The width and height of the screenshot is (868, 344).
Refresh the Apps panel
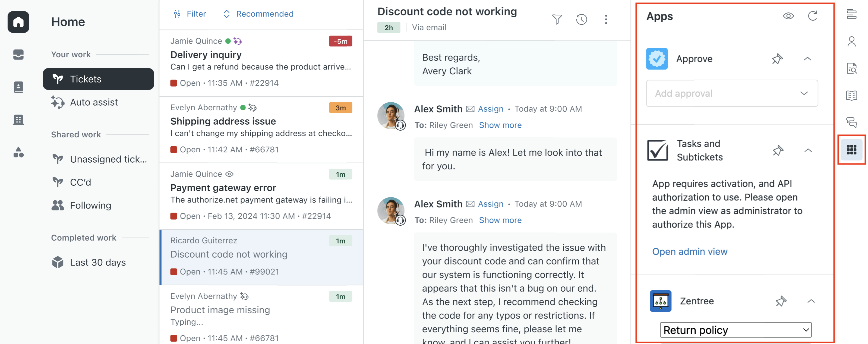812,16
